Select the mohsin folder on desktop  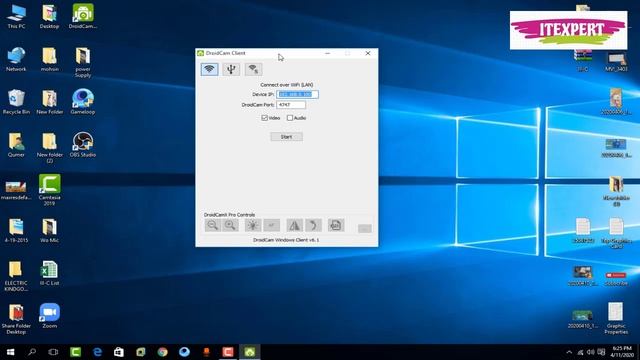(x=49, y=60)
